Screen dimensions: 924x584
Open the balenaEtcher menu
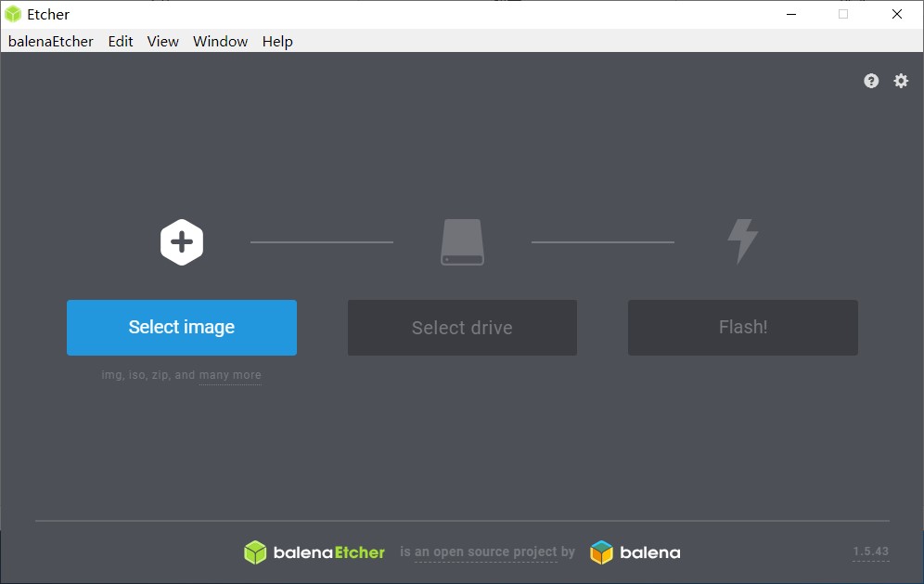51,41
